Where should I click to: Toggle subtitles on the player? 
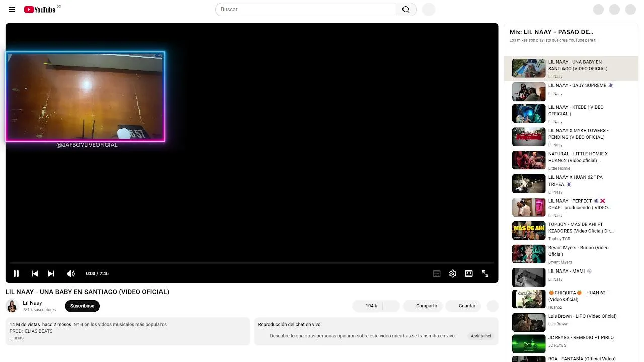(437, 274)
